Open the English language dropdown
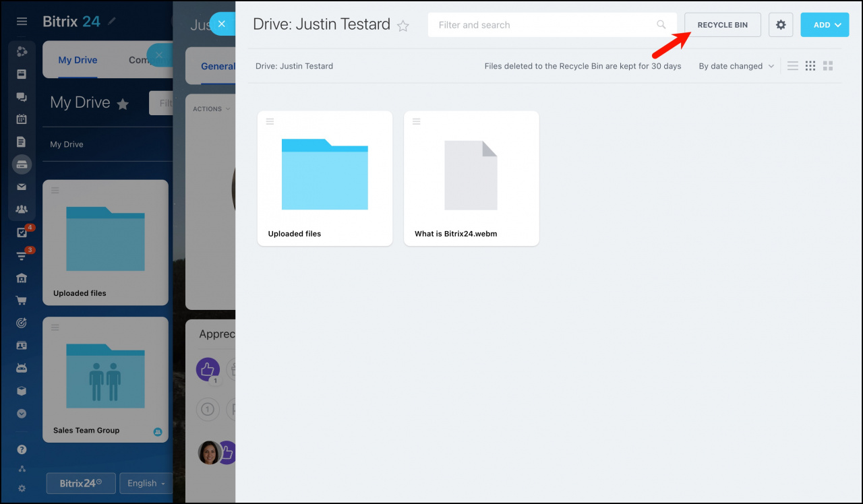Viewport: 863px width, 504px height. (146, 483)
